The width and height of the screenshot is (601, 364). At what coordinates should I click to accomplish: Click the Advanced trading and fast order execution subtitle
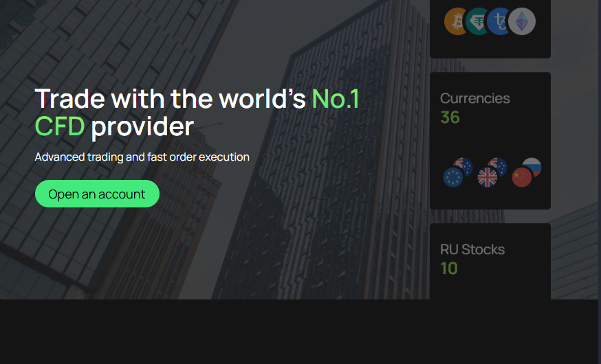click(x=142, y=157)
